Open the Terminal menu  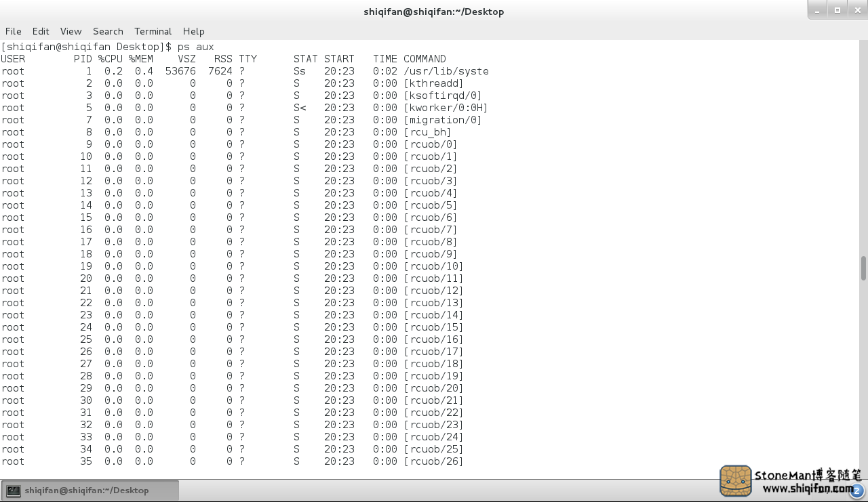click(x=153, y=31)
